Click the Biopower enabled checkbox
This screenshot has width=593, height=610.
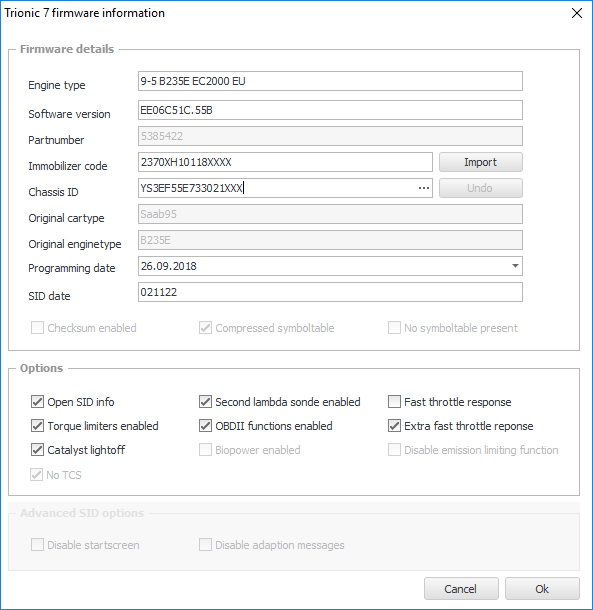pyautogui.click(x=205, y=450)
